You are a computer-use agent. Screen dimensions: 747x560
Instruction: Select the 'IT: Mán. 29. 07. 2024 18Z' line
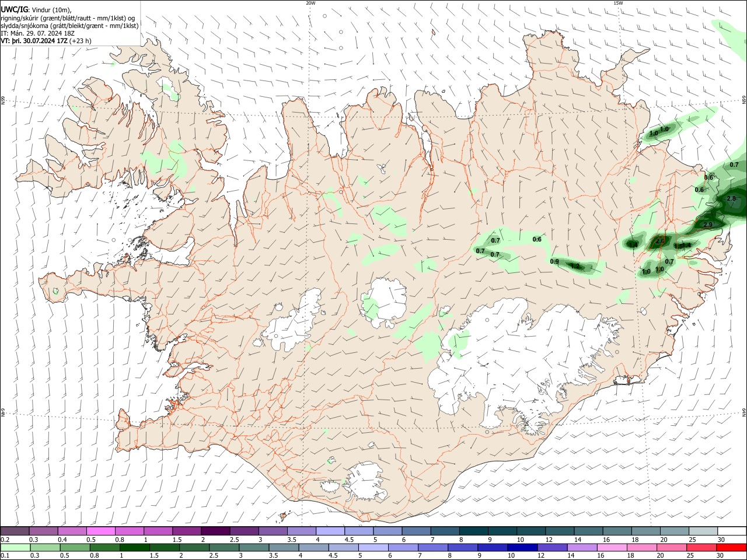click(37, 33)
